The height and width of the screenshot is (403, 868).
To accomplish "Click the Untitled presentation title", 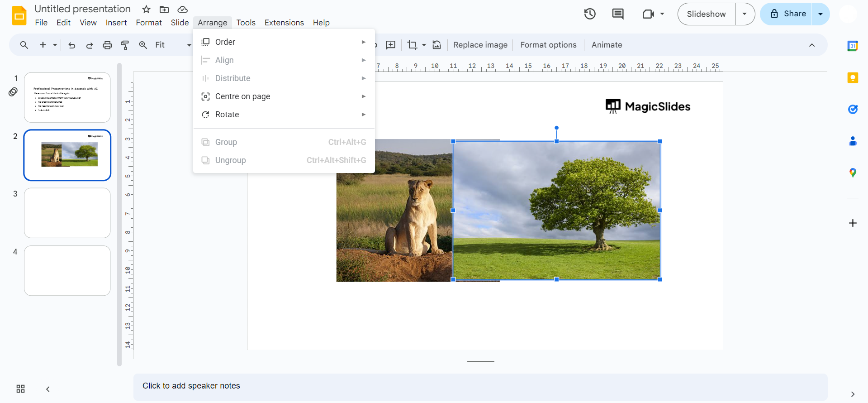I will tap(82, 9).
